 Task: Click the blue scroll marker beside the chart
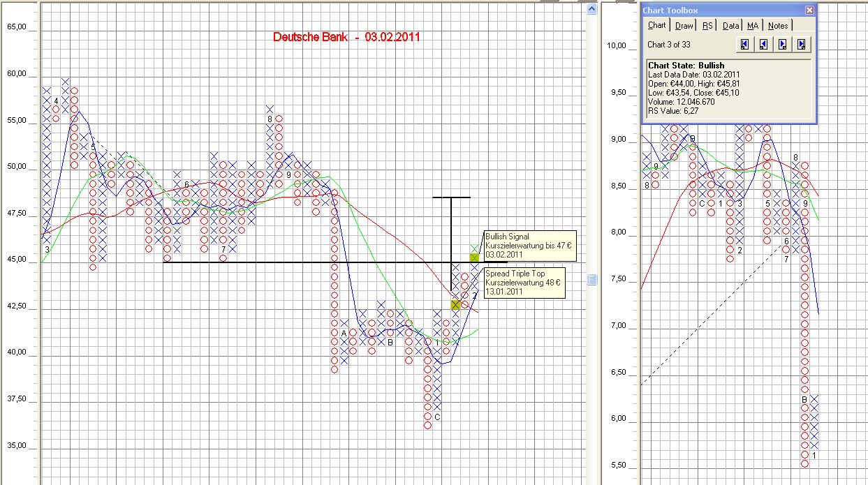click(x=591, y=279)
